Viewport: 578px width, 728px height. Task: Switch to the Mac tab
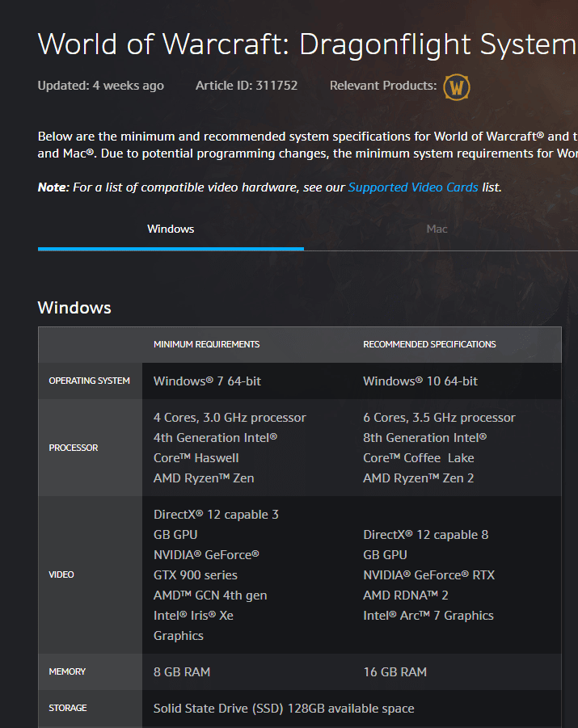[437, 229]
